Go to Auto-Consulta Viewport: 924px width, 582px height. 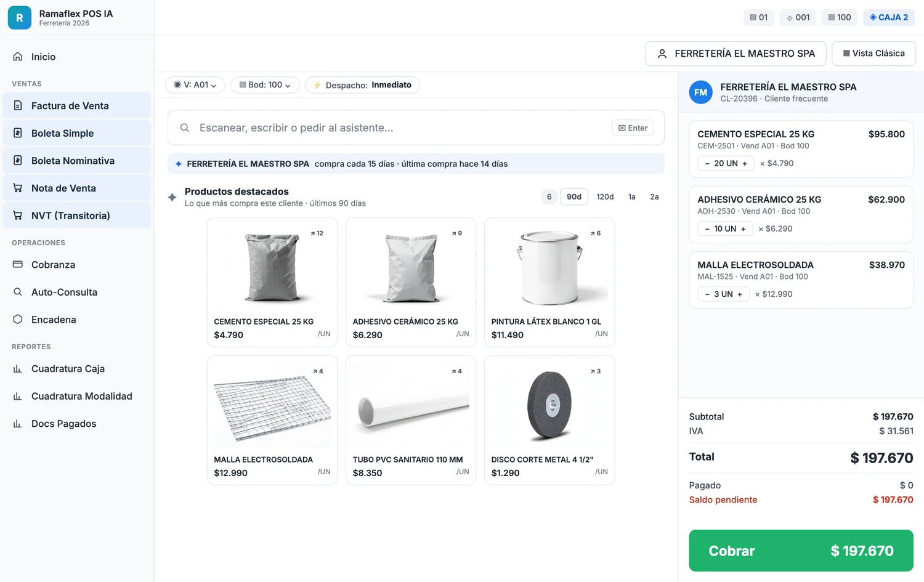[x=77, y=292]
